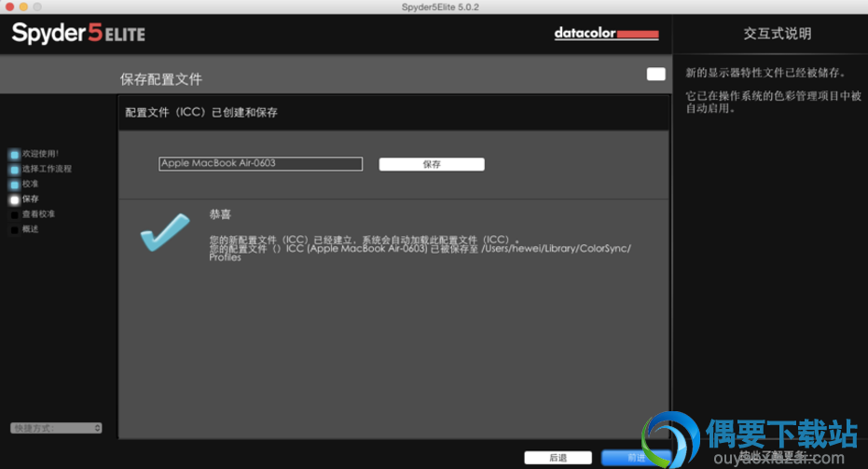Click the 配置文件（ICC）已创建和保存 heading
This screenshot has width=868, height=469.
click(201, 113)
